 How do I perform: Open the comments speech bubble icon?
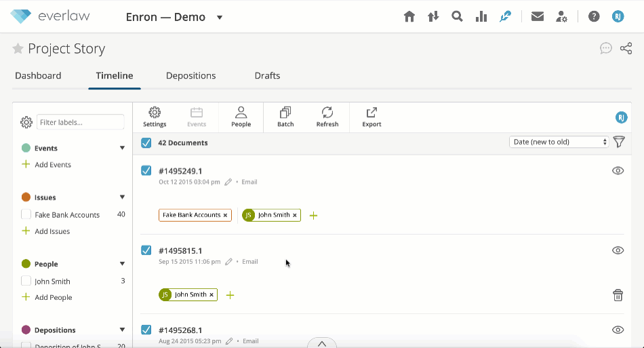pos(606,48)
